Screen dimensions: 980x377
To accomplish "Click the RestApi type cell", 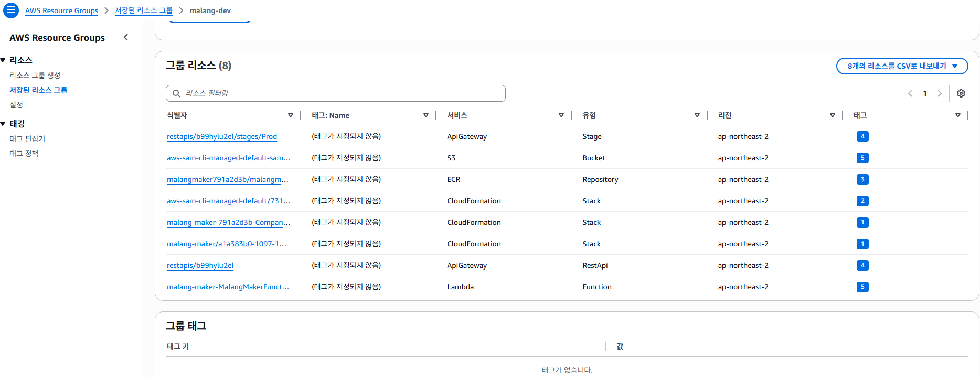I will tap(595, 265).
